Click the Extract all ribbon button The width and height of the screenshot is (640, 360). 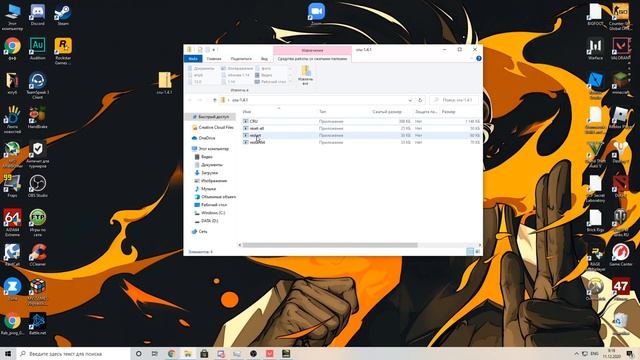[306, 75]
